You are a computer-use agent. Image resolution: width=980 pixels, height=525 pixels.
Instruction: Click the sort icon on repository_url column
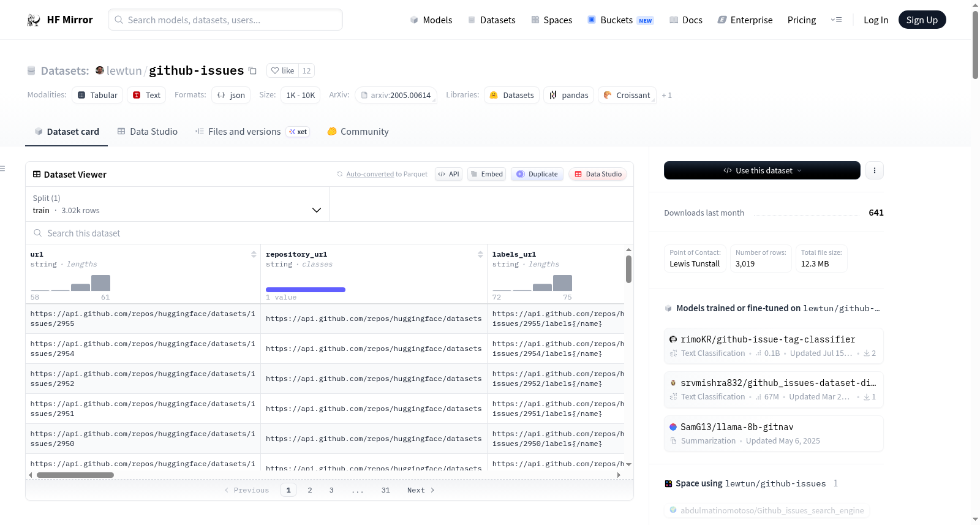click(480, 254)
